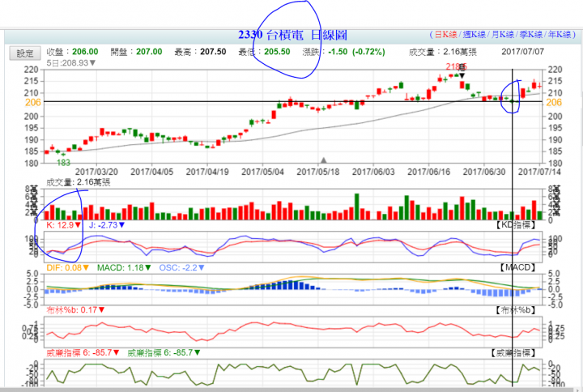Select the green 威廉指標 6: -85.7 value
Viewport: 583px width, 392px height.
click(x=164, y=352)
